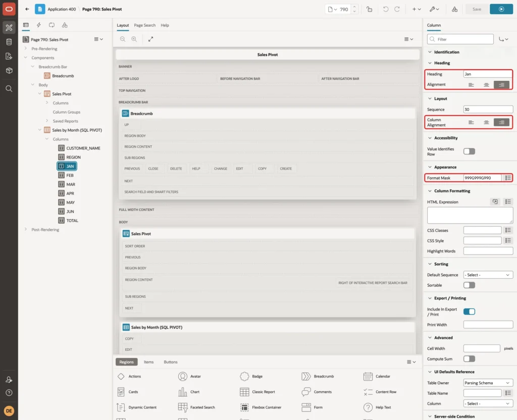Screen dimensions: 517x420
Task: Open the Help tab in center pane
Action: pyautogui.click(x=165, y=25)
